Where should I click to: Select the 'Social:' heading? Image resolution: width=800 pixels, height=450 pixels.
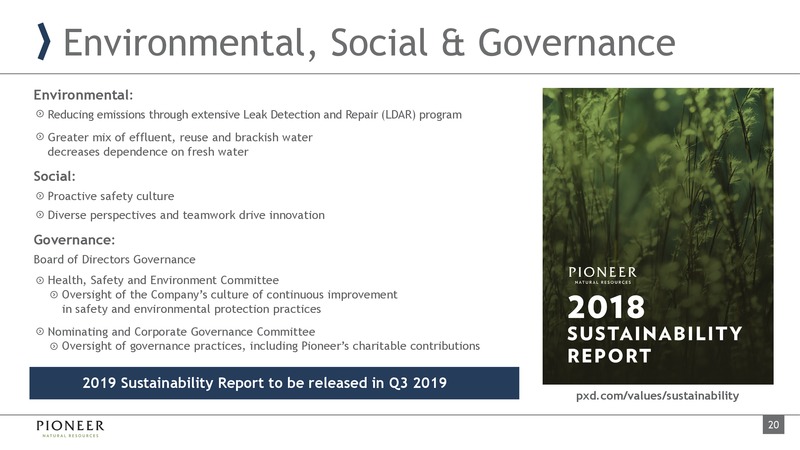click(55, 177)
